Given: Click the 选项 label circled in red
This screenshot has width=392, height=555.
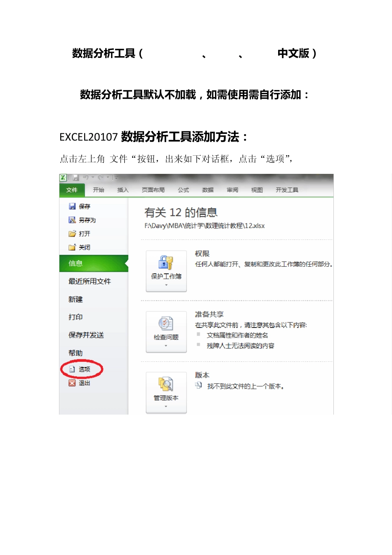Looking at the screenshot, I should pyautogui.click(x=85, y=369).
